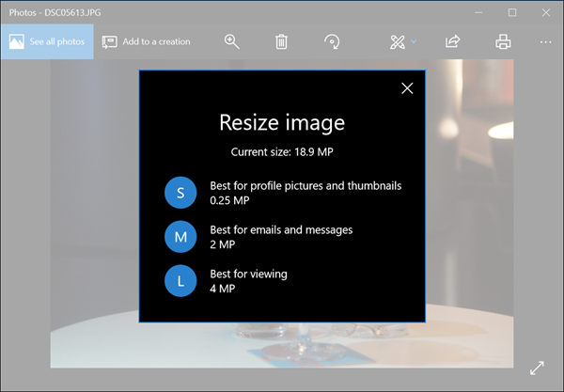Delete the photo with the trash icon

281,41
